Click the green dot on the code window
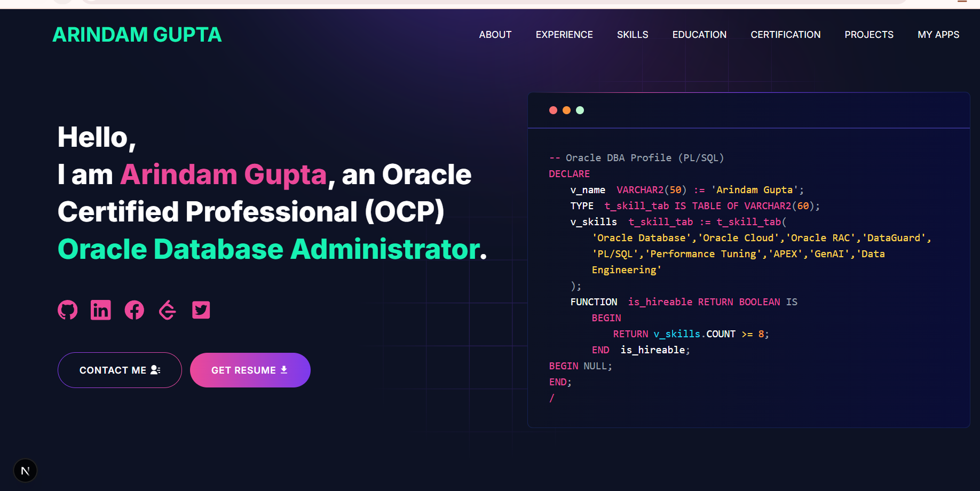Screen dimensions: 980x491 (580, 110)
